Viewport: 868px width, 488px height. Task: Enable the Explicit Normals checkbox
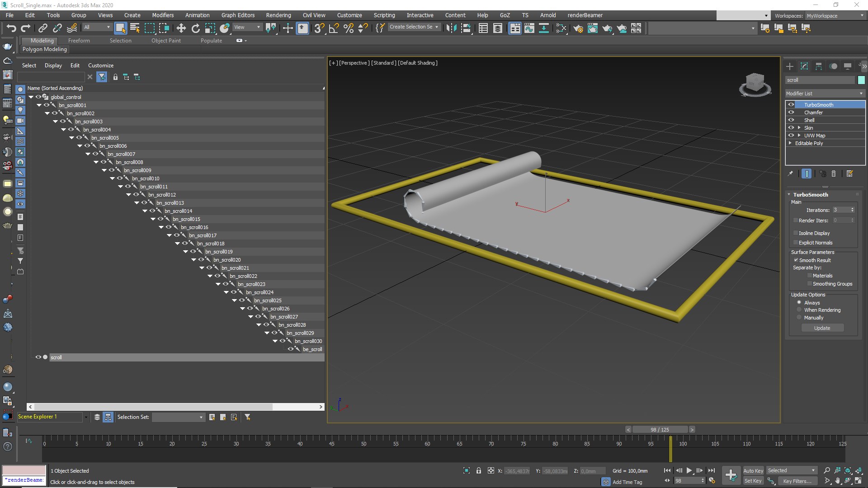tap(796, 242)
